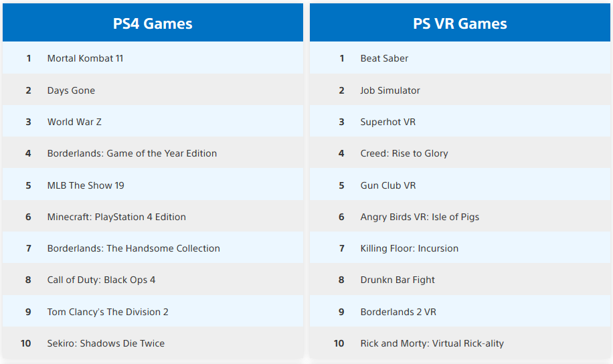This screenshot has width=613, height=364.
Task: Click Tom Clancy's The Division 2
Action: coord(108,312)
